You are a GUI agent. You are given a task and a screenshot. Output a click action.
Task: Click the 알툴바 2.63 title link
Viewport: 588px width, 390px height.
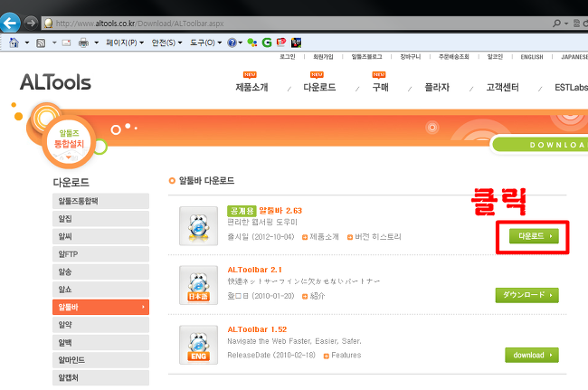coord(280,210)
